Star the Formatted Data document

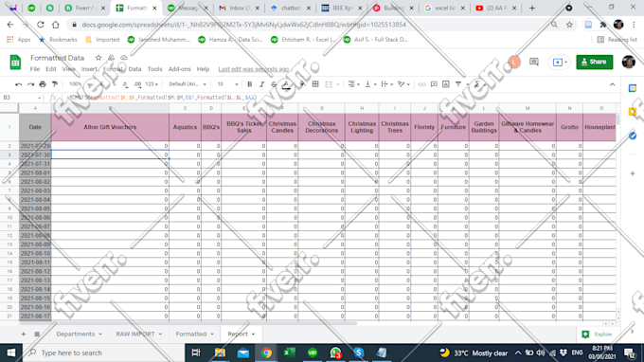(98, 58)
